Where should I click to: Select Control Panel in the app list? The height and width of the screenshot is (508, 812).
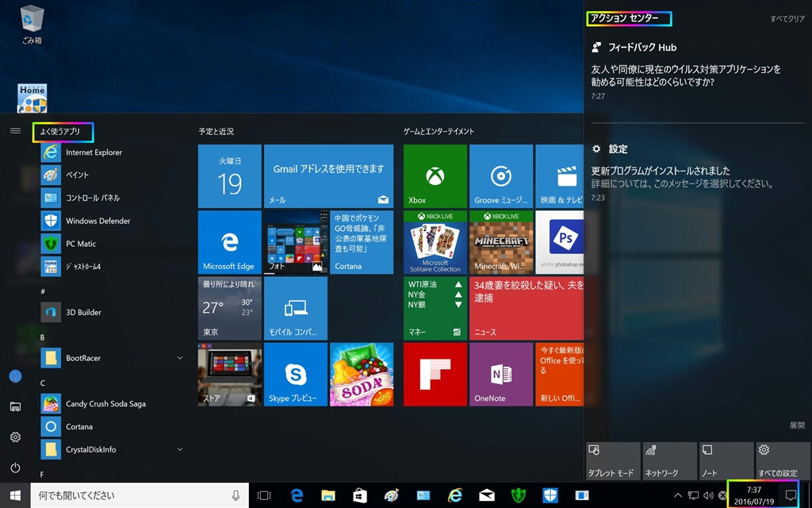[x=93, y=198]
